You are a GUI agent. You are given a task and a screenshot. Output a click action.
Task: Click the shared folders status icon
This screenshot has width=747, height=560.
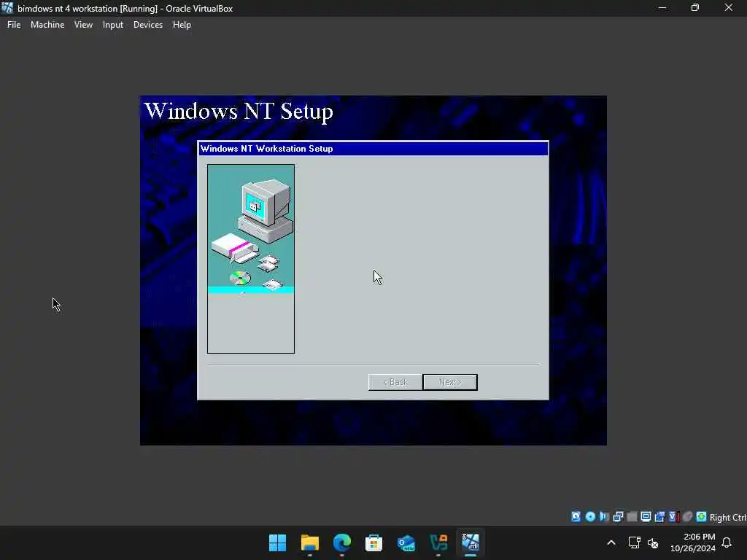(x=659, y=517)
